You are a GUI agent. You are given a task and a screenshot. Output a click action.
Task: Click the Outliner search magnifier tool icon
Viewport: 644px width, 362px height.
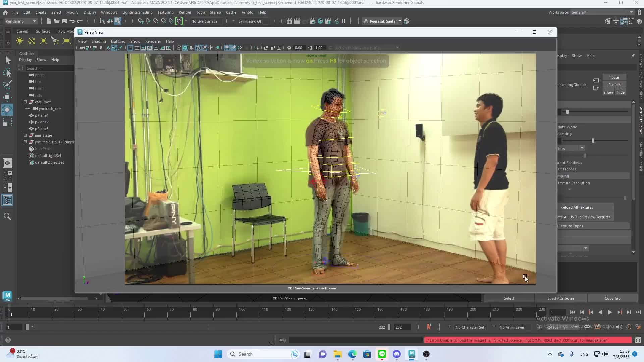pos(7,216)
